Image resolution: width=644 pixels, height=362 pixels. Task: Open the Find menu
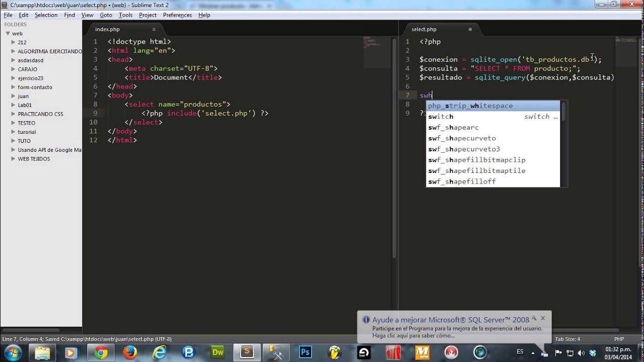(x=69, y=15)
